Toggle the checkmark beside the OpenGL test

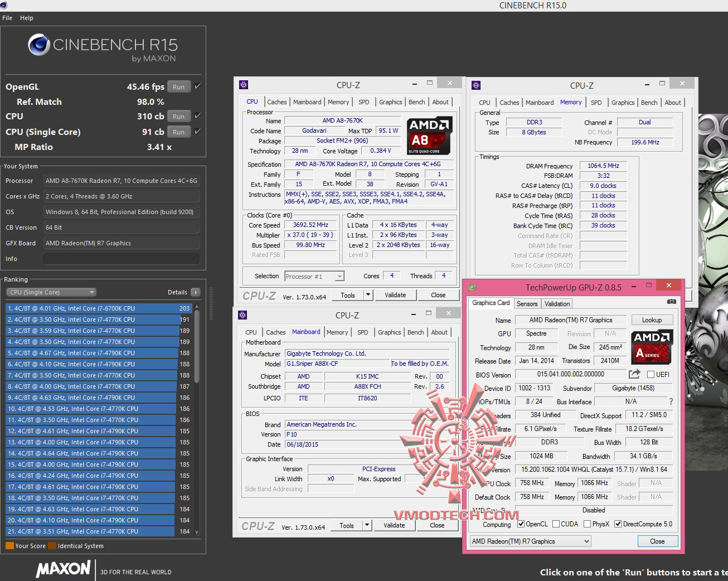(197, 86)
